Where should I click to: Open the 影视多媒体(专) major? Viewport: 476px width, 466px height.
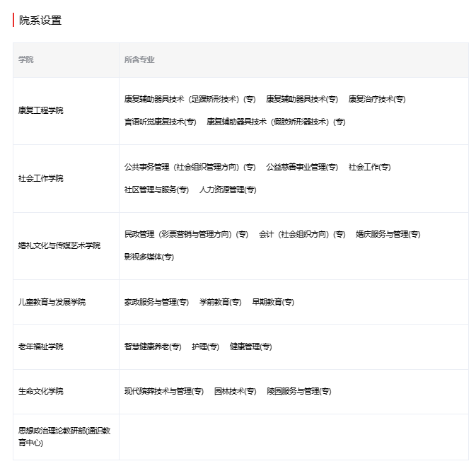(149, 257)
